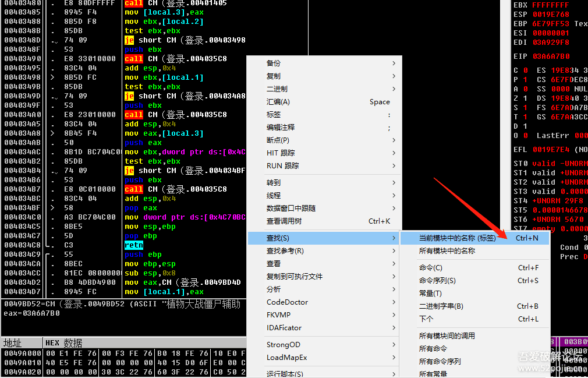Select 当前模块中的名称 (标签) from the submenu
This screenshot has width=588, height=378.
(x=457, y=238)
